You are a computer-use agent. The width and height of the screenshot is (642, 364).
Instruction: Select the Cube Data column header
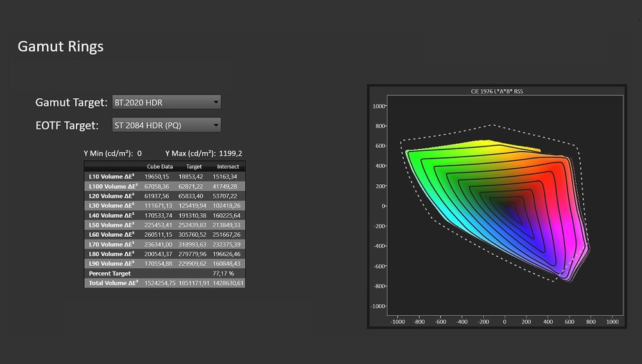tap(160, 167)
